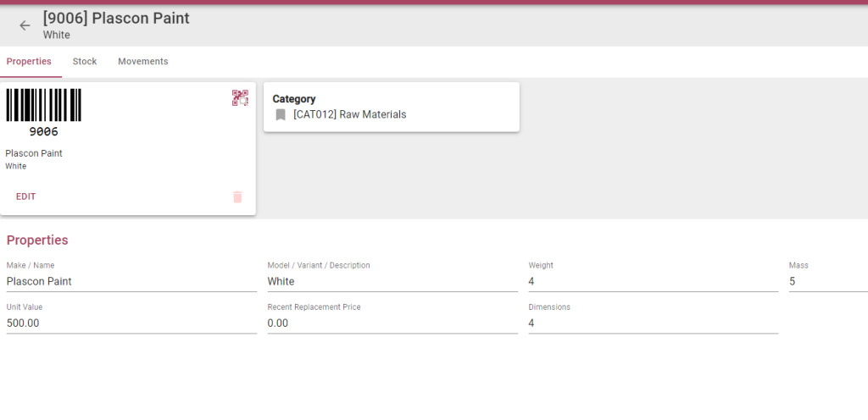Click the page title '[9006] Plascon Paint'

tap(116, 19)
